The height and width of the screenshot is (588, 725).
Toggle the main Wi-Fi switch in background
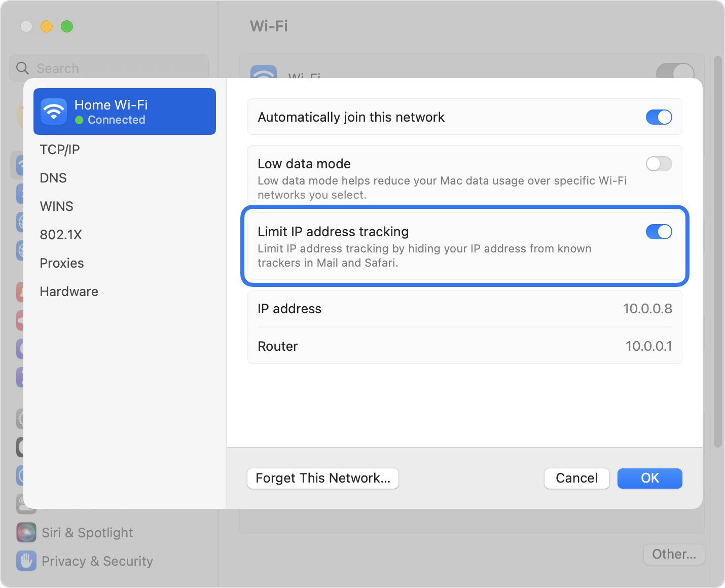[x=675, y=71]
